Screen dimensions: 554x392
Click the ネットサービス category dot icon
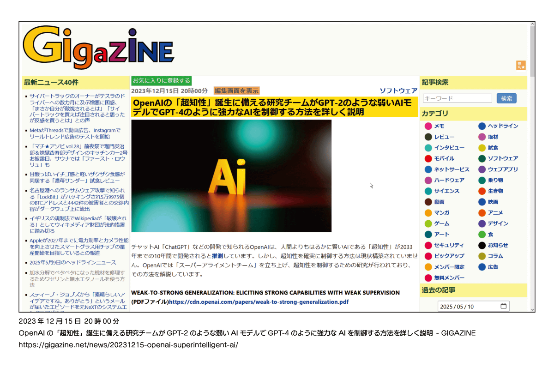tap(428, 169)
